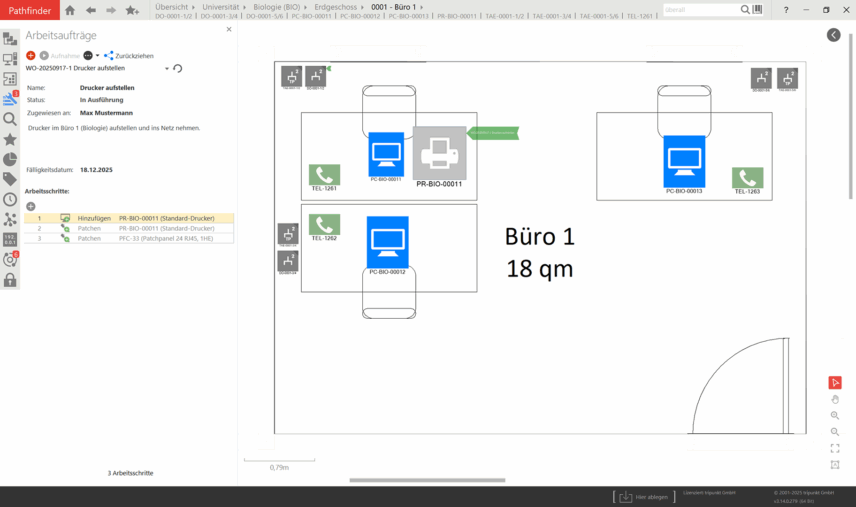Click the Zurückziehen button
The height and width of the screenshot is (507, 856).
[x=134, y=56]
